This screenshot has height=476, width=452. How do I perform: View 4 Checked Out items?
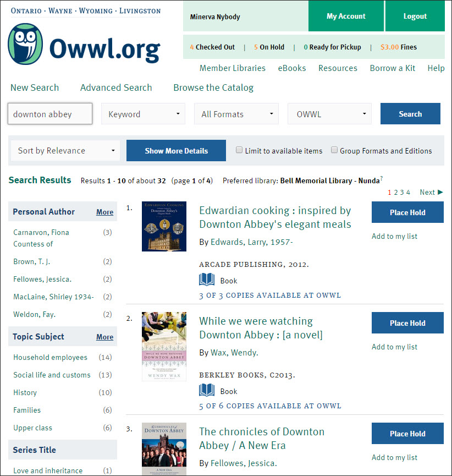(x=212, y=47)
